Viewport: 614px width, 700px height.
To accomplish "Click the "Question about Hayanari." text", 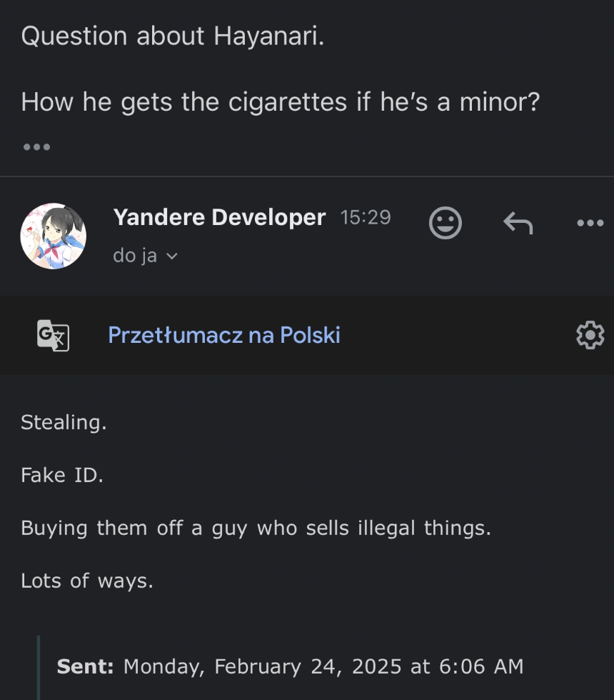I will point(173,36).
